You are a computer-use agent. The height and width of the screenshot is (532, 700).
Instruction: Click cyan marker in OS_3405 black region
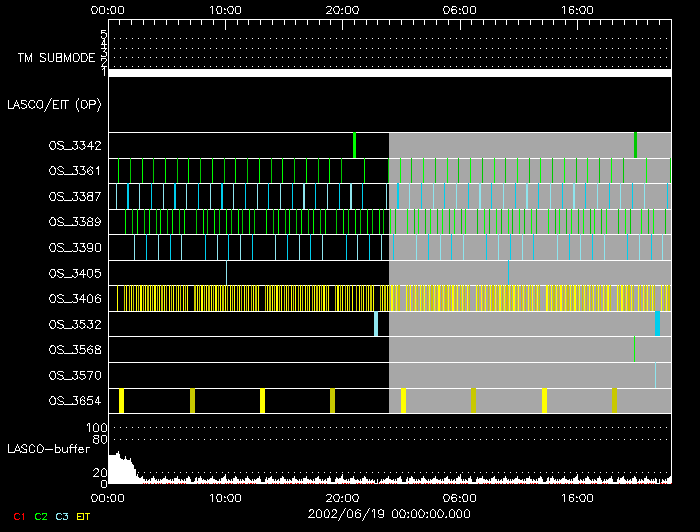tap(227, 272)
